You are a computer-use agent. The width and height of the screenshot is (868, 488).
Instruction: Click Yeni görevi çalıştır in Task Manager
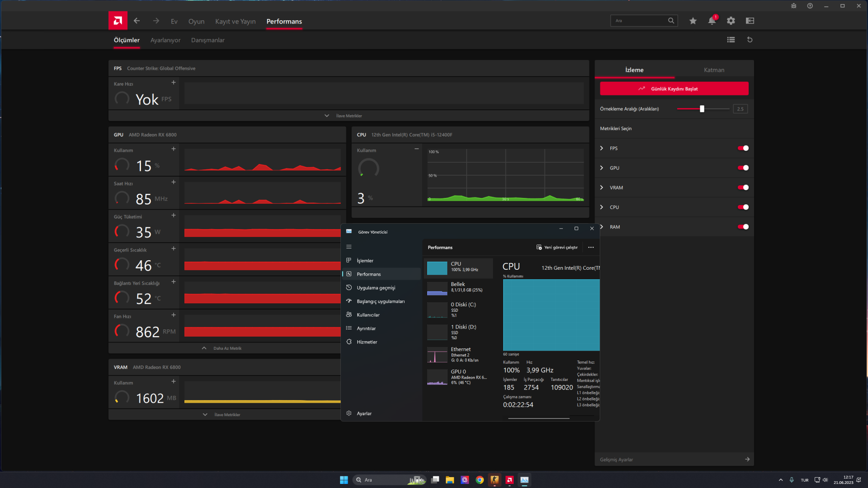pos(557,247)
